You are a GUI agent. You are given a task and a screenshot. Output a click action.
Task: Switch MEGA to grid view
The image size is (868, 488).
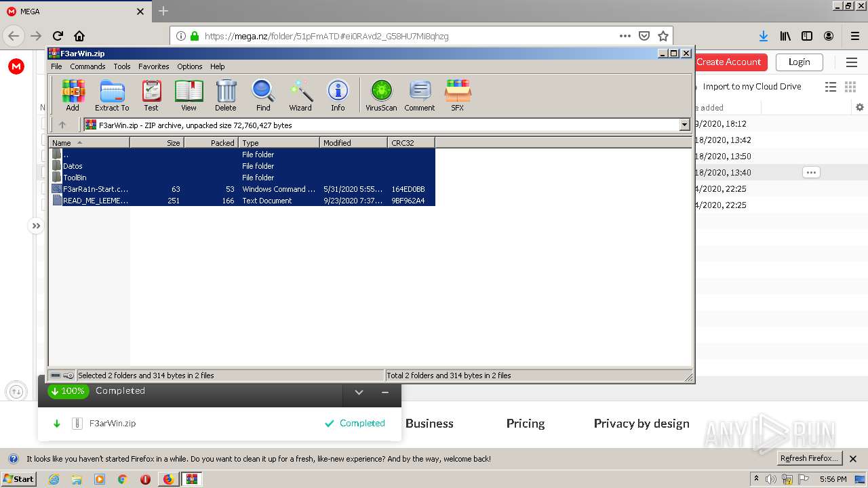(850, 87)
